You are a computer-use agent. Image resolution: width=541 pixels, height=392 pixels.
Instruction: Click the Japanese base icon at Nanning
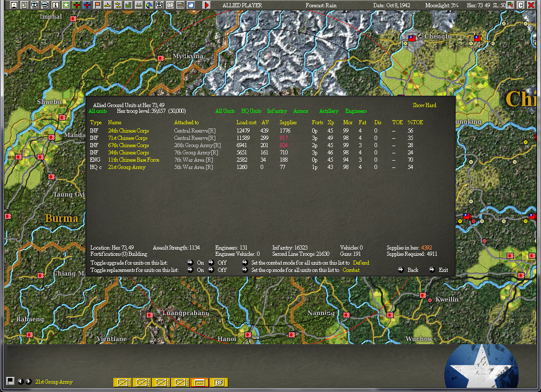[346, 315]
